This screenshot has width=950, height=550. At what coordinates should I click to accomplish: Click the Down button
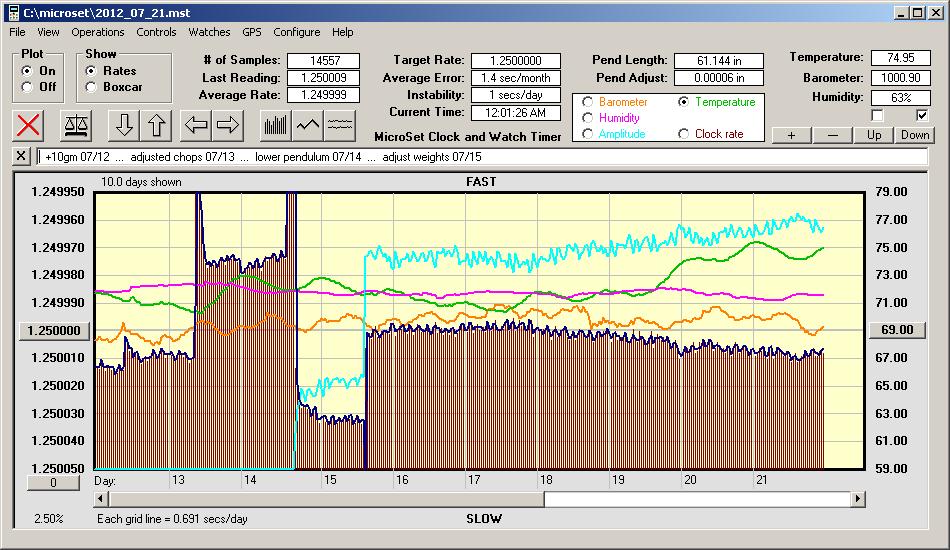tap(915, 135)
